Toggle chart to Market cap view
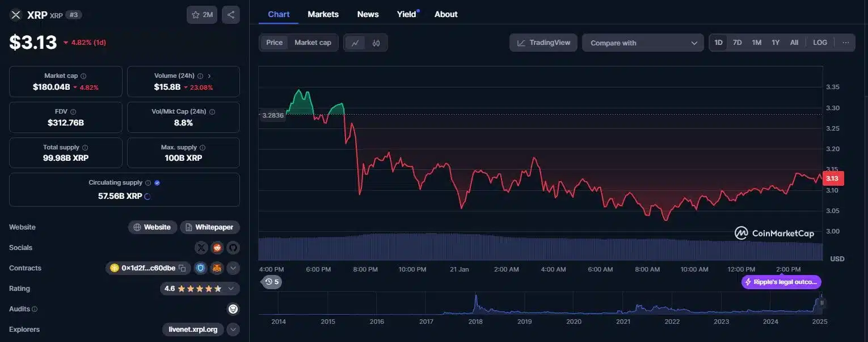The image size is (868, 342). coord(313,43)
